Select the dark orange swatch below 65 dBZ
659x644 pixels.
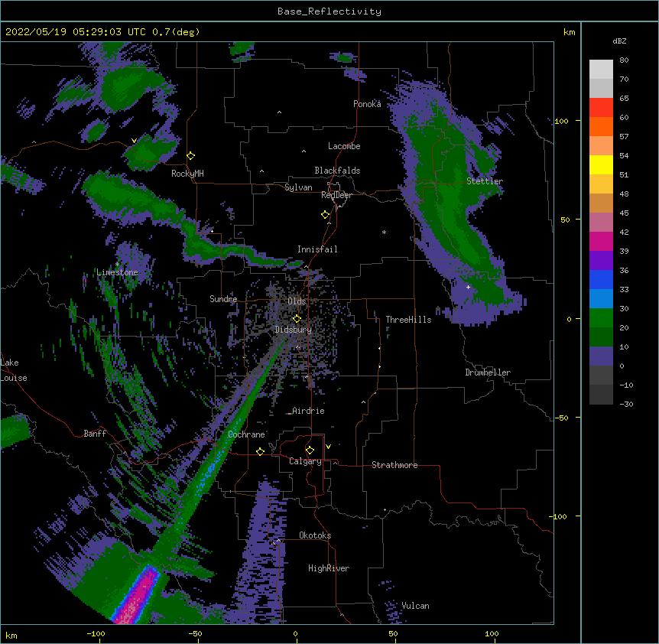click(x=601, y=126)
